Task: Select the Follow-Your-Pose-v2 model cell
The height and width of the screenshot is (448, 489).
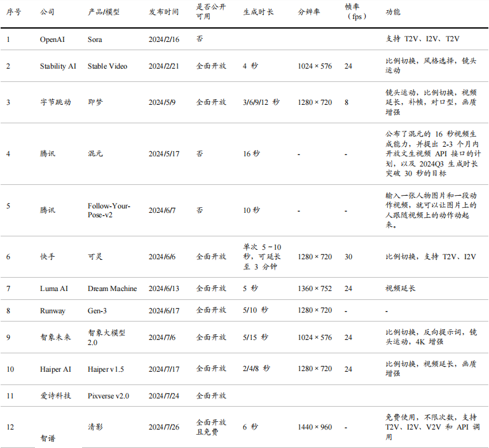Action: pos(109,210)
